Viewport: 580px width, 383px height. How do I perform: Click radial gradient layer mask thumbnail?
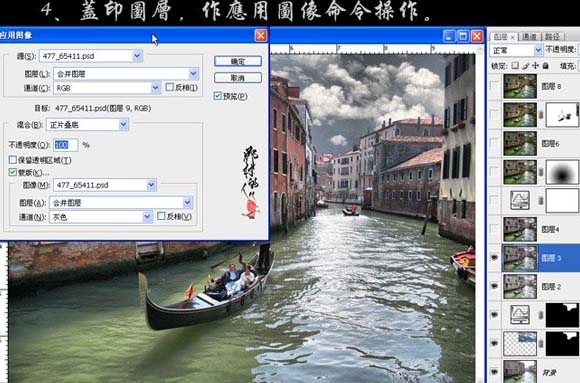tap(562, 172)
